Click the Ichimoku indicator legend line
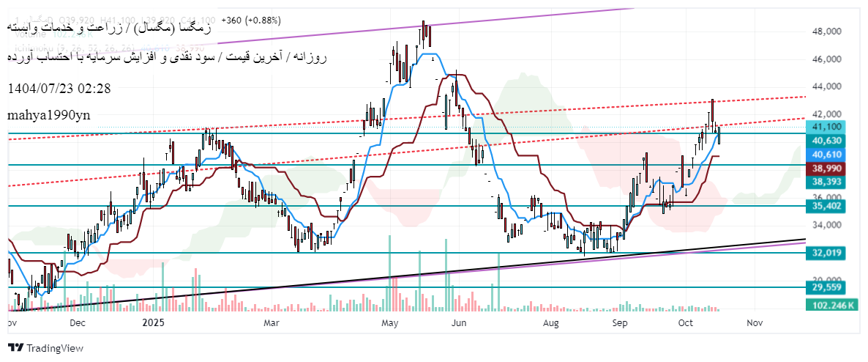The width and height of the screenshot is (868, 362). point(73,45)
